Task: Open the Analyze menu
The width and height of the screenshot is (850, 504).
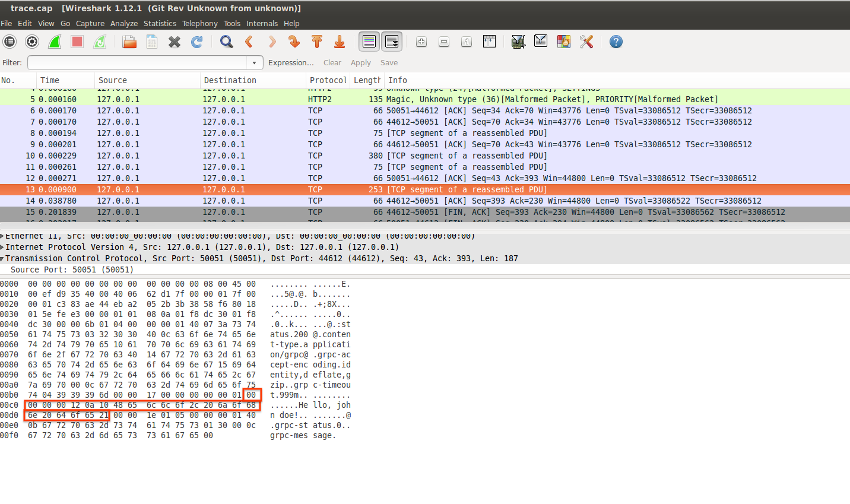Action: tap(124, 24)
